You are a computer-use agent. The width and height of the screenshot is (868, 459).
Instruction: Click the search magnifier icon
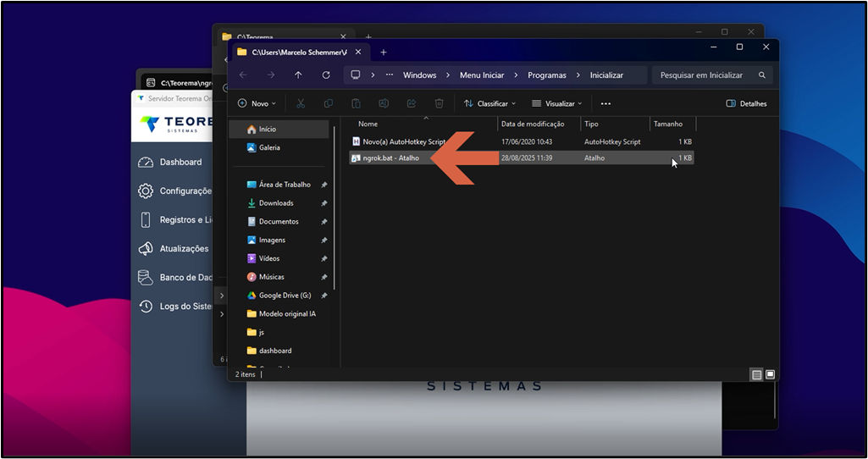[x=762, y=75]
